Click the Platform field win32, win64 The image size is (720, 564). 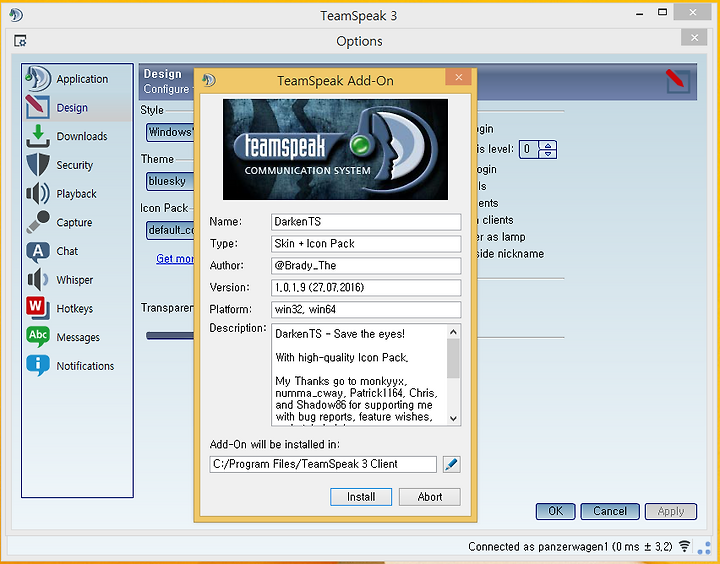(x=366, y=310)
